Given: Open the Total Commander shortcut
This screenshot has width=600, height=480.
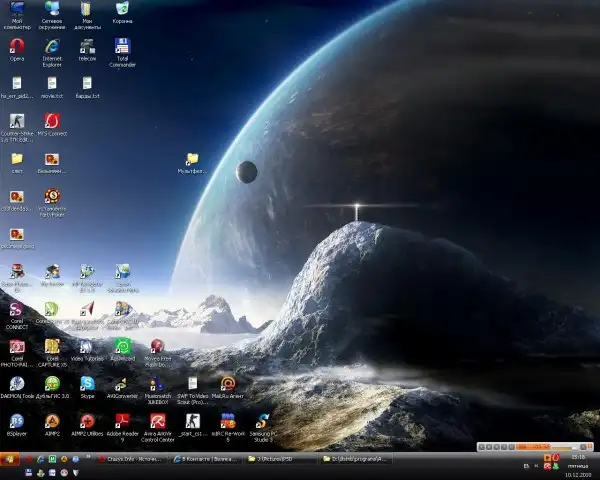Looking at the screenshot, I should click(x=122, y=47).
